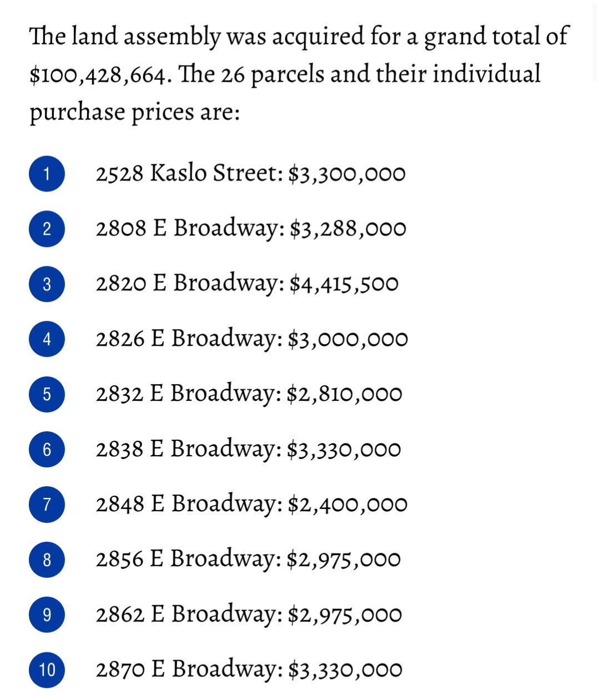The height and width of the screenshot is (700, 599).
Task: Click the 2848 E Broadway entry
Action: pyautogui.click(x=251, y=503)
